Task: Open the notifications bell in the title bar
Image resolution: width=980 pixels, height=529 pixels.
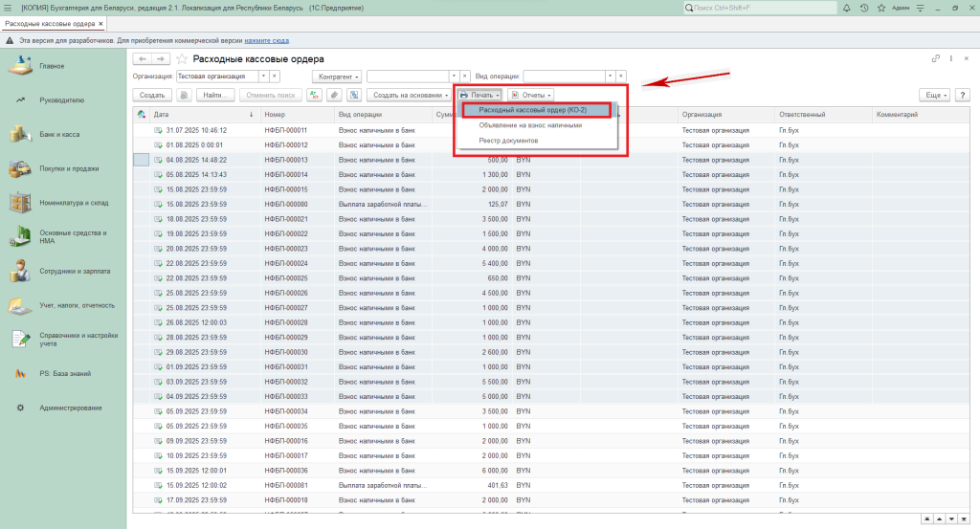Action: (x=846, y=8)
